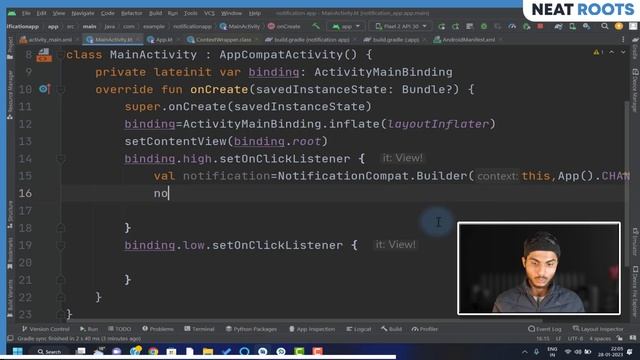The image size is (640, 360).
Task: Click fold end marker on line 21
Action: click(61, 280)
